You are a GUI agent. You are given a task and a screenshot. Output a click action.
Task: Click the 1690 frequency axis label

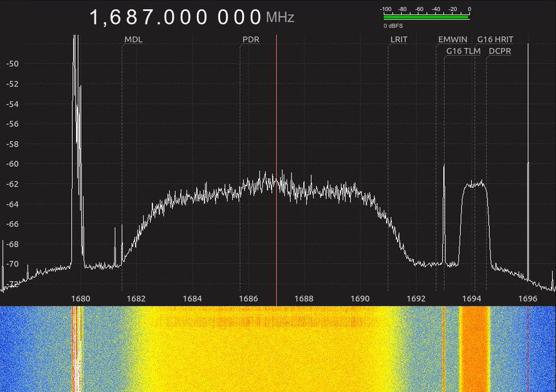[360, 299]
